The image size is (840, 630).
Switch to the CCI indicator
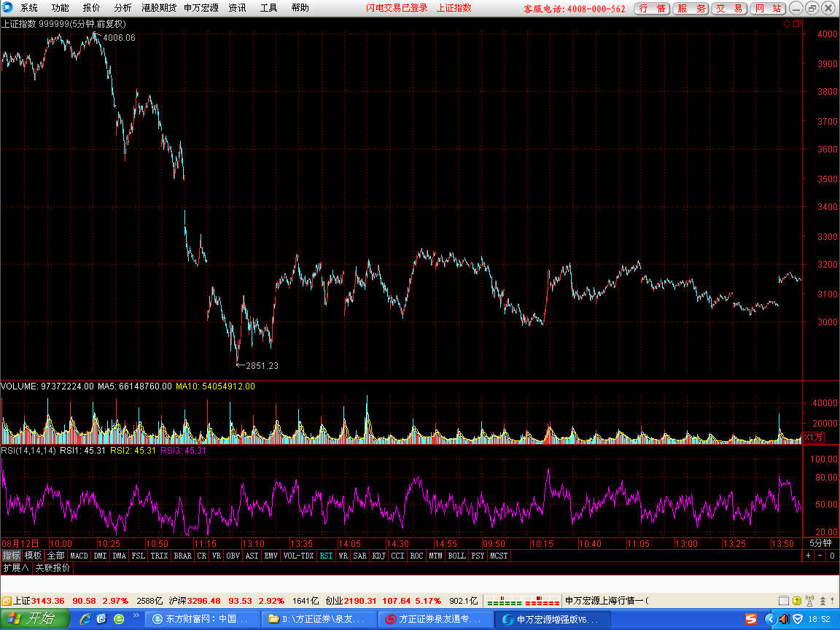point(397,556)
